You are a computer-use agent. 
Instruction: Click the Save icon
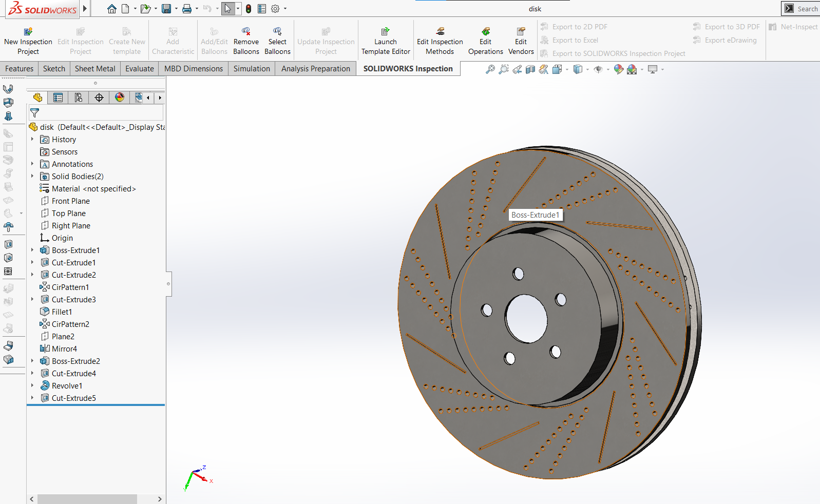pyautogui.click(x=166, y=9)
